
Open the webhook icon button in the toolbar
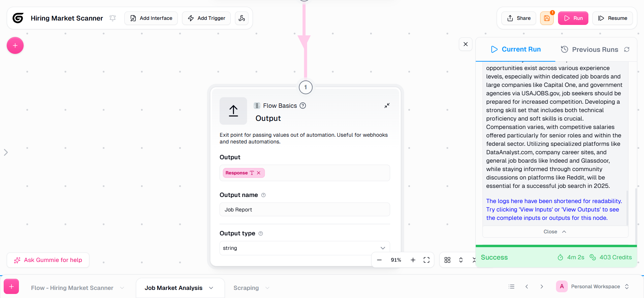[242, 18]
